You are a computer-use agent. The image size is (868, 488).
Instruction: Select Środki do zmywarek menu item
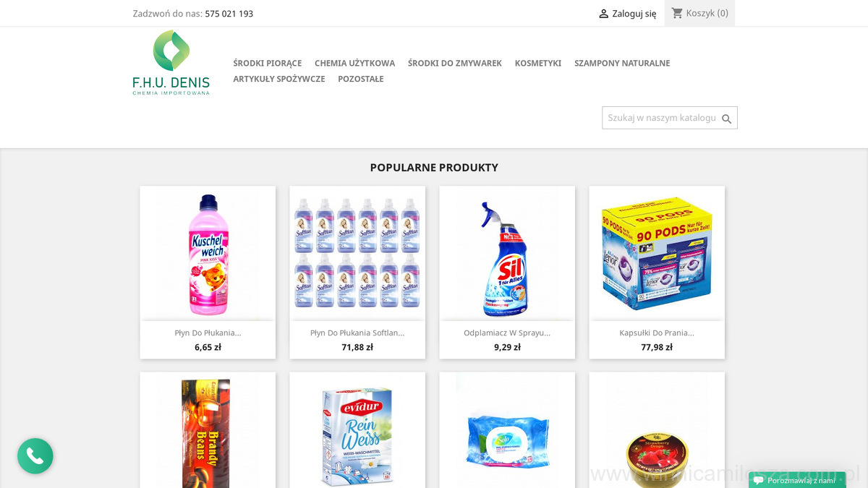[454, 64]
